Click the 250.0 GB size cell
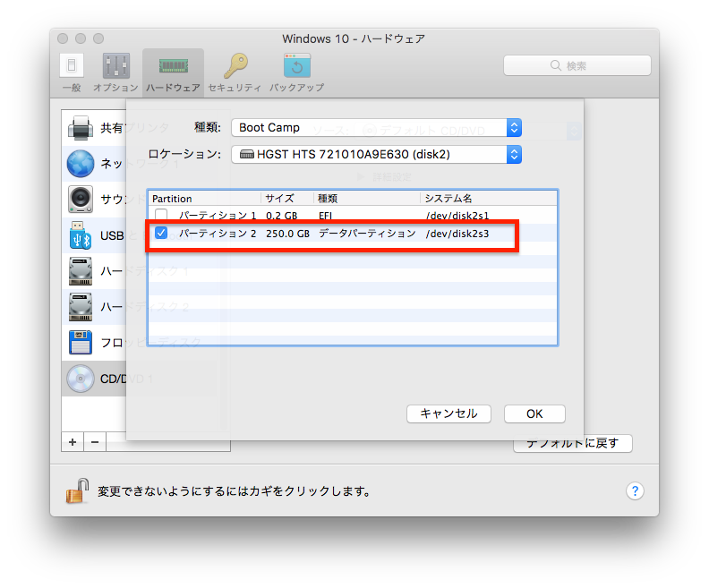Image resolution: width=709 pixels, height=588 pixels. coord(287,234)
